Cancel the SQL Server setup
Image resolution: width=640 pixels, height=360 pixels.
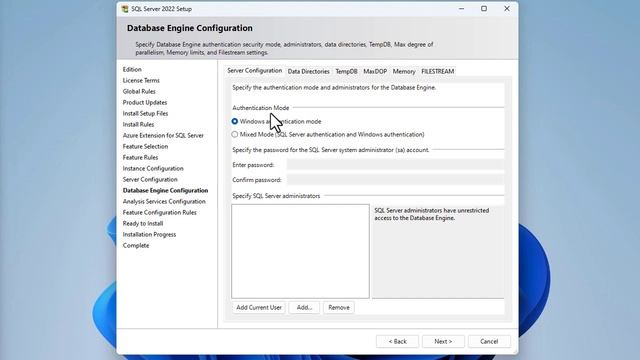tap(489, 341)
